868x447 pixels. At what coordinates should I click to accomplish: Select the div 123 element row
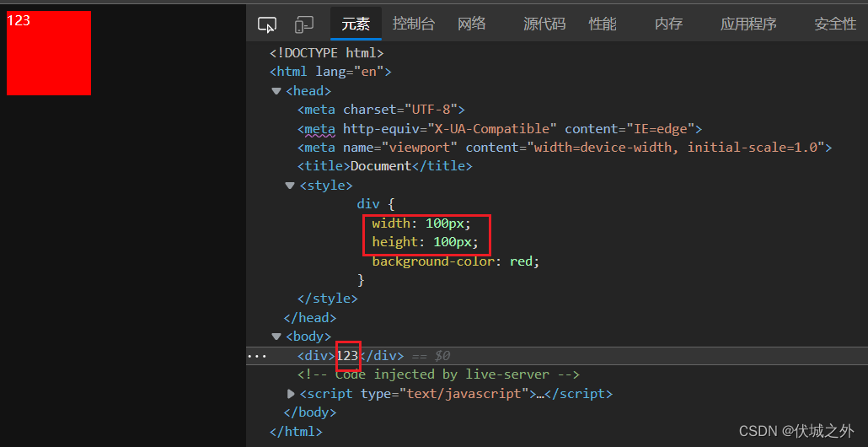coord(557,356)
